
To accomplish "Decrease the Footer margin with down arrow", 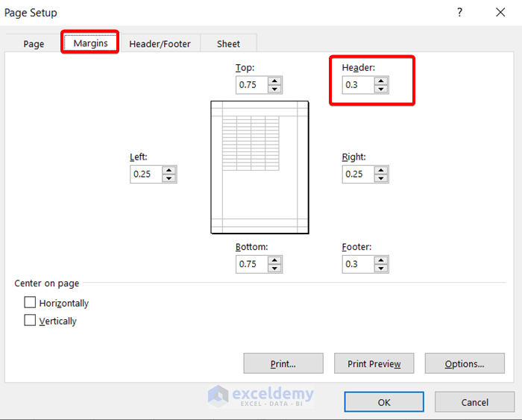I will pos(381,268).
